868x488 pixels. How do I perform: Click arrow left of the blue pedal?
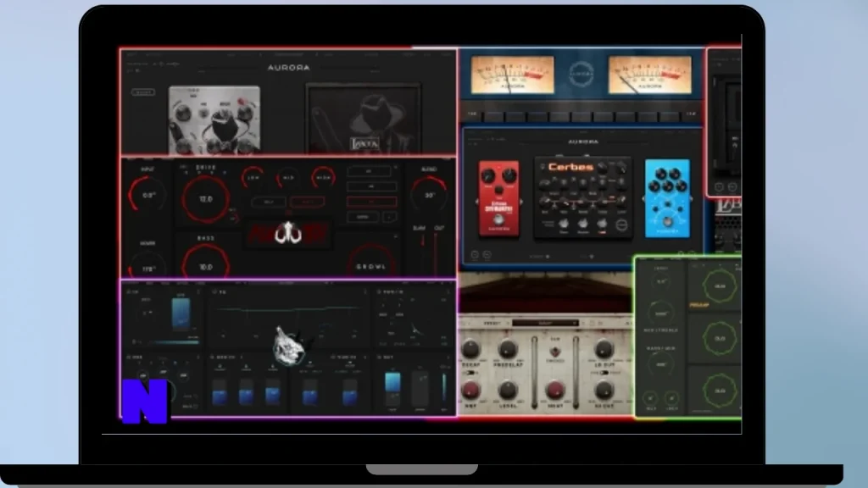coord(643,198)
